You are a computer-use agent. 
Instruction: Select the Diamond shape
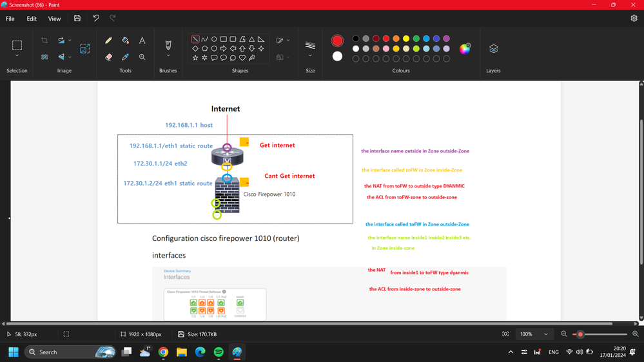pyautogui.click(x=195, y=48)
